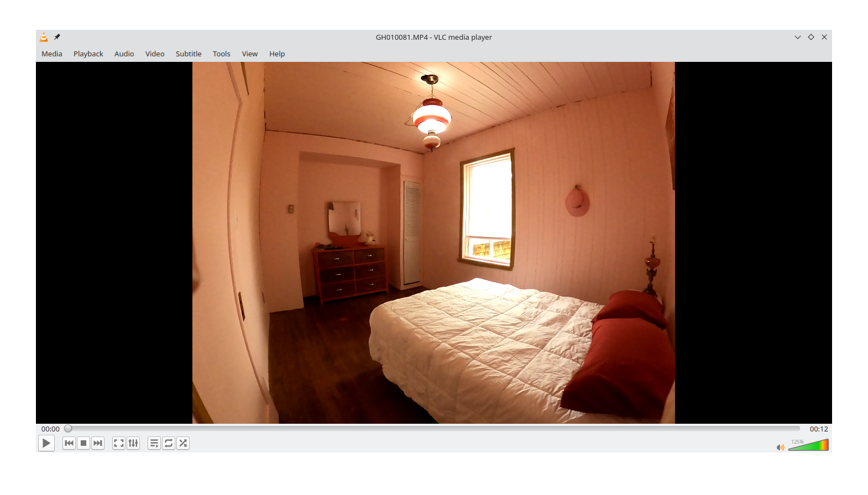Toggle loop repeat mode
The height and width of the screenshot is (495, 868).
click(x=169, y=443)
